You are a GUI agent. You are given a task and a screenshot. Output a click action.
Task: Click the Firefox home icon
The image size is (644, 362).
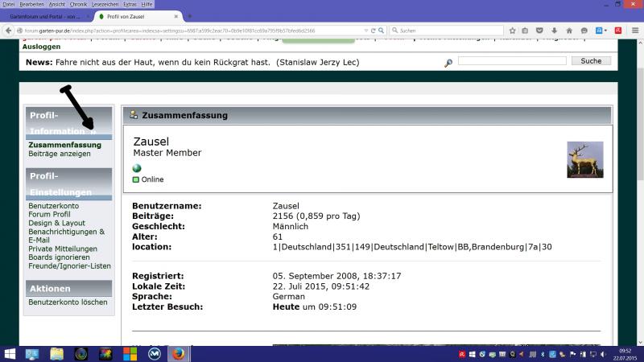[x=569, y=31]
